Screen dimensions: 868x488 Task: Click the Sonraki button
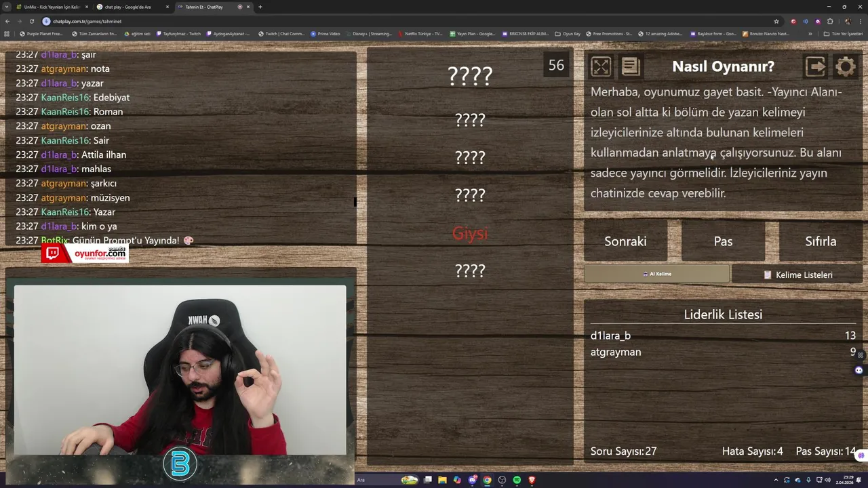(x=625, y=241)
